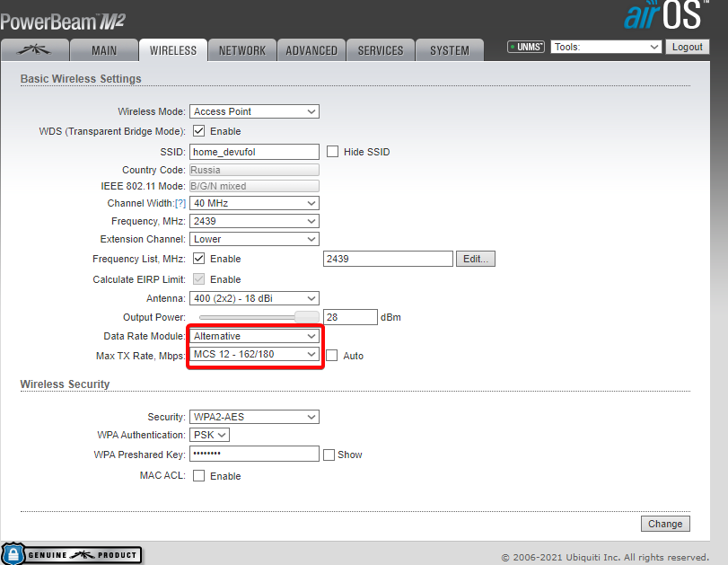Open the Max TX Rate dropdown
This screenshot has width=728, height=565.
(255, 355)
